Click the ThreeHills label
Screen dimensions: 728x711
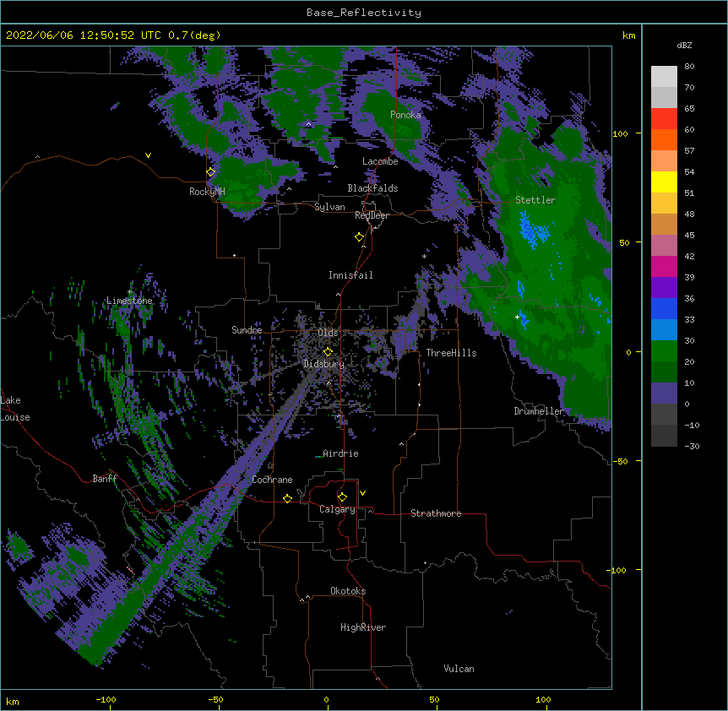click(x=451, y=353)
